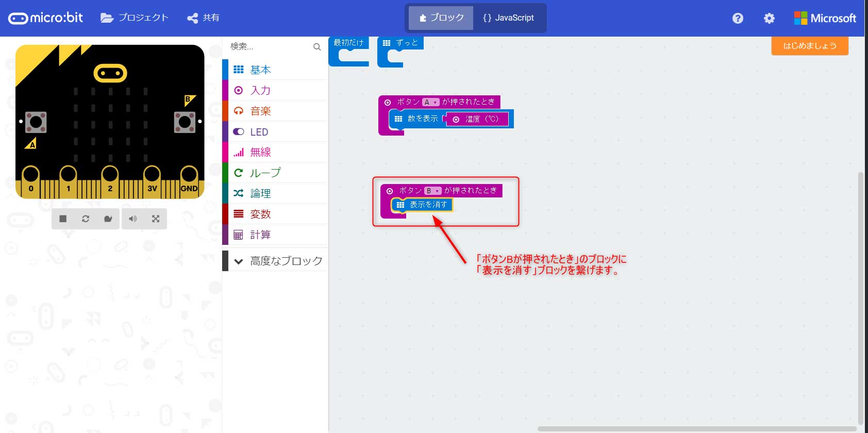Click simulator pin 2
The width and height of the screenshot is (868, 433).
pos(110,181)
